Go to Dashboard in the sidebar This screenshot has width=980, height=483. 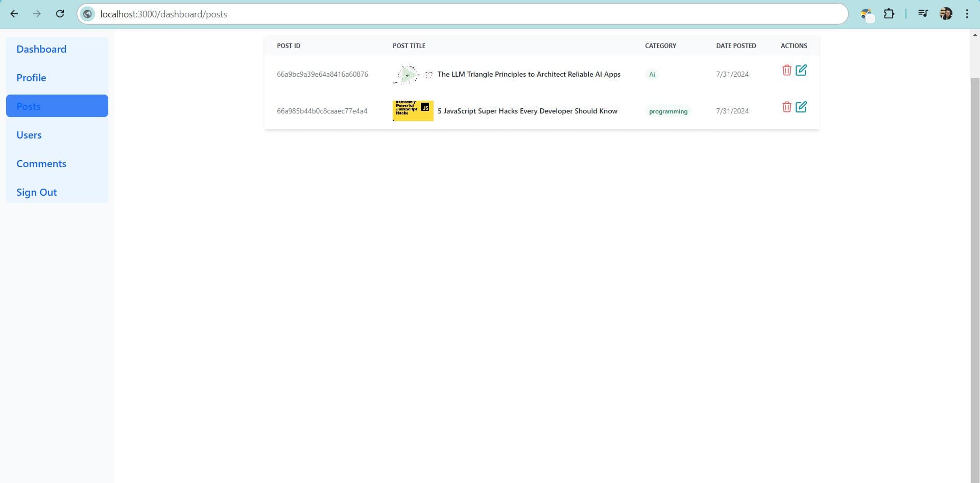[41, 49]
